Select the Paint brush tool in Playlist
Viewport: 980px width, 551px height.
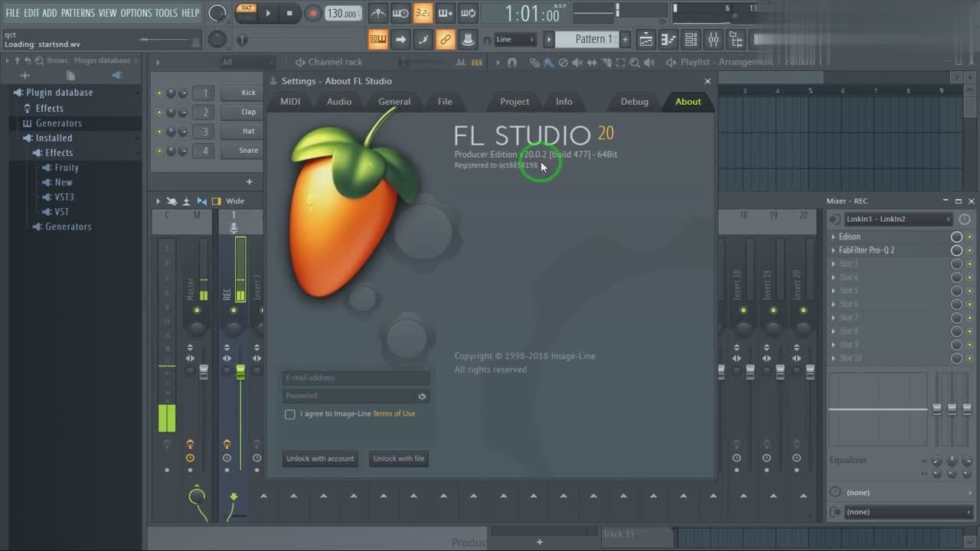(x=549, y=63)
